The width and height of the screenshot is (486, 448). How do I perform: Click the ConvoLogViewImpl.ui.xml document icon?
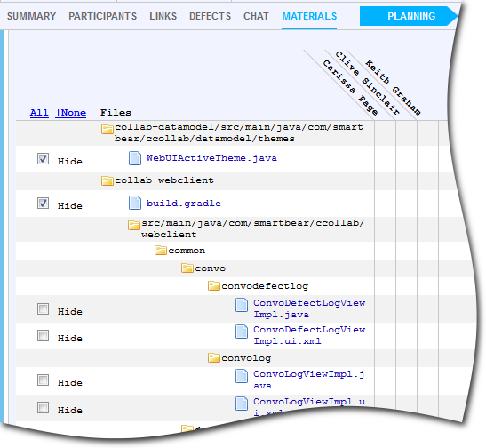click(x=242, y=404)
